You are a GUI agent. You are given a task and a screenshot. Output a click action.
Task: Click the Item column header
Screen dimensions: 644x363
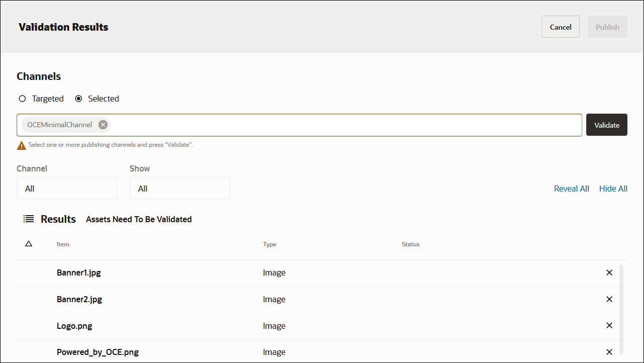pos(63,244)
